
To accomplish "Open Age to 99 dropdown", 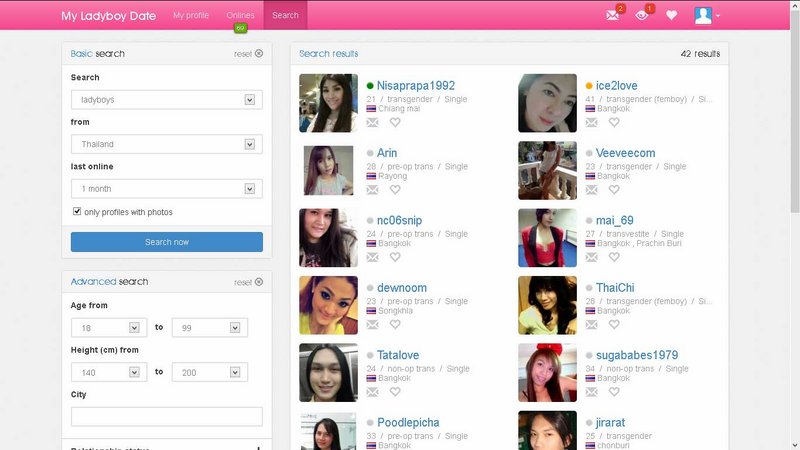I will click(210, 328).
